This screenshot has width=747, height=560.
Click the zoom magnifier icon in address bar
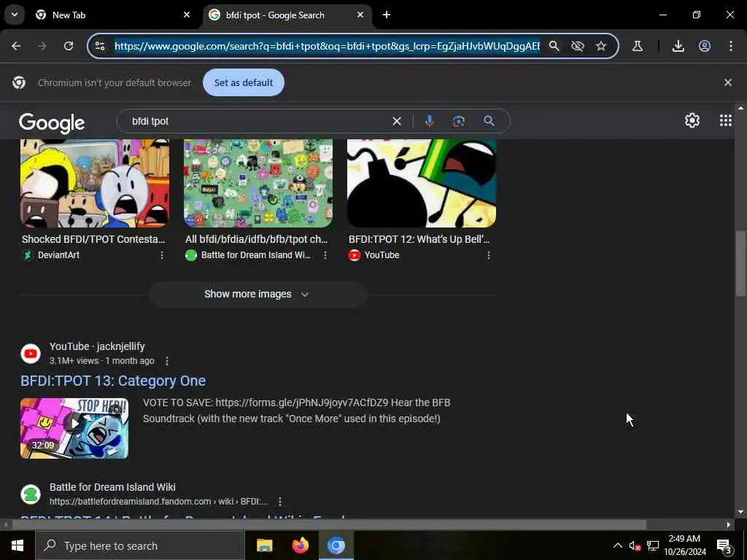(554, 46)
